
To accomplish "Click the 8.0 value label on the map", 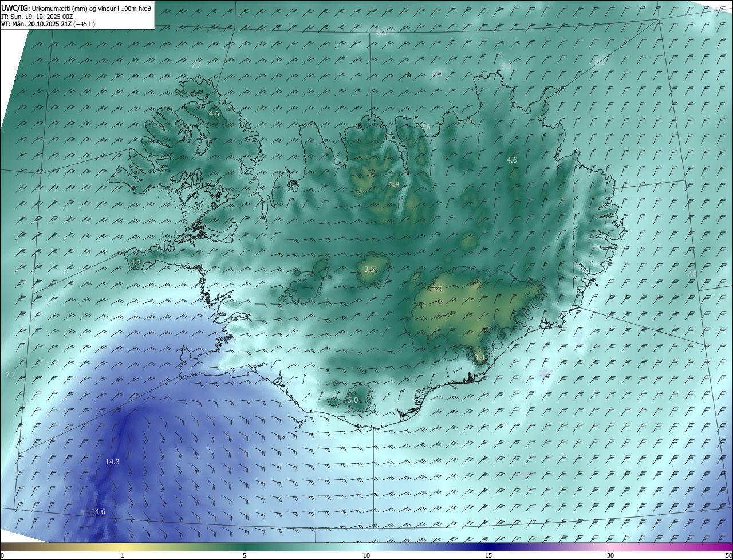I will pyautogui.click(x=437, y=73).
